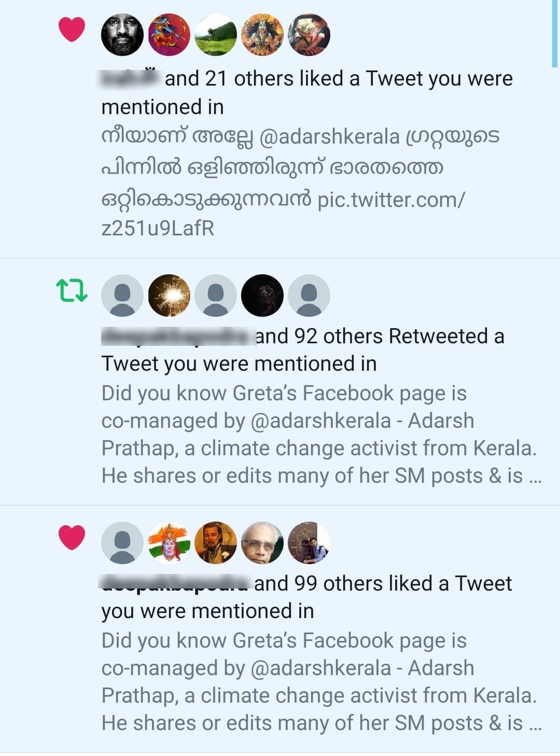This screenshot has height=756, width=560.
Task: Open first default gray avatar in retweet notification
Action: (122, 296)
